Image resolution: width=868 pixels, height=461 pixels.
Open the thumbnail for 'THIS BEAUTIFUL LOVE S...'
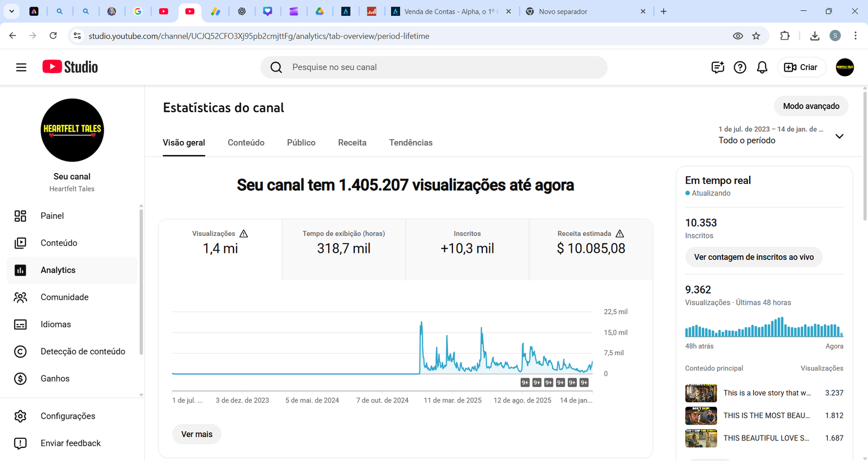pos(701,438)
